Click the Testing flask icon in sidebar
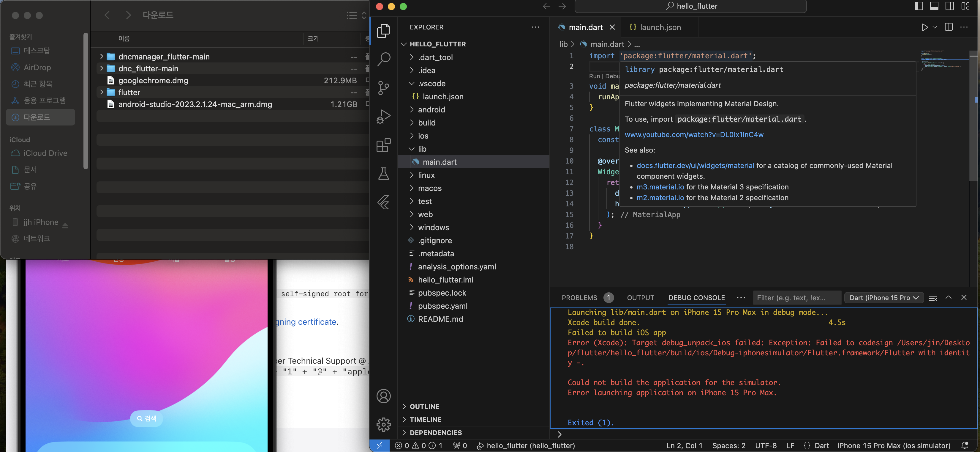980x452 pixels. 384,173
